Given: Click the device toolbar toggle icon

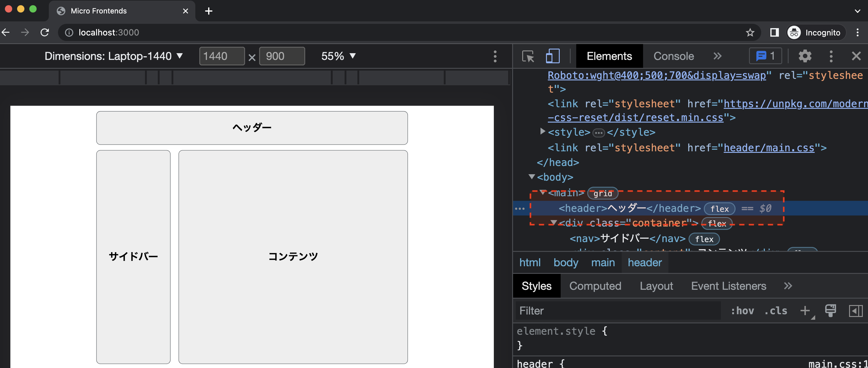Looking at the screenshot, I should coord(552,56).
